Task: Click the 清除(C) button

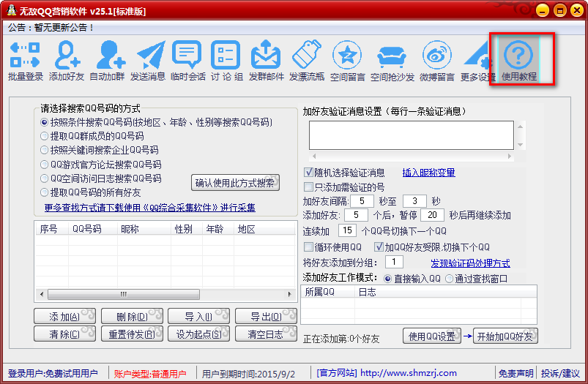Action: 64,334
